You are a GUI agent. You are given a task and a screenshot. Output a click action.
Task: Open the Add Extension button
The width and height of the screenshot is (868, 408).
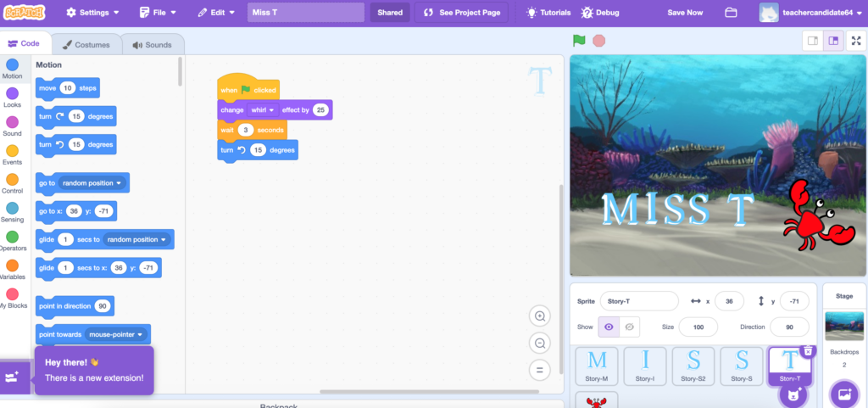coord(14,377)
